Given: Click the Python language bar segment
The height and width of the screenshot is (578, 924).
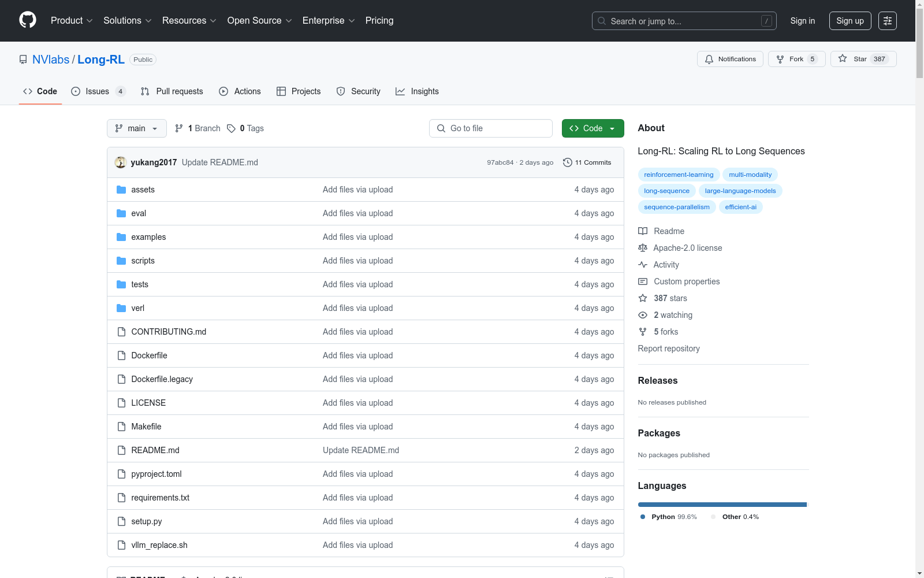Looking at the screenshot, I should click(722, 505).
